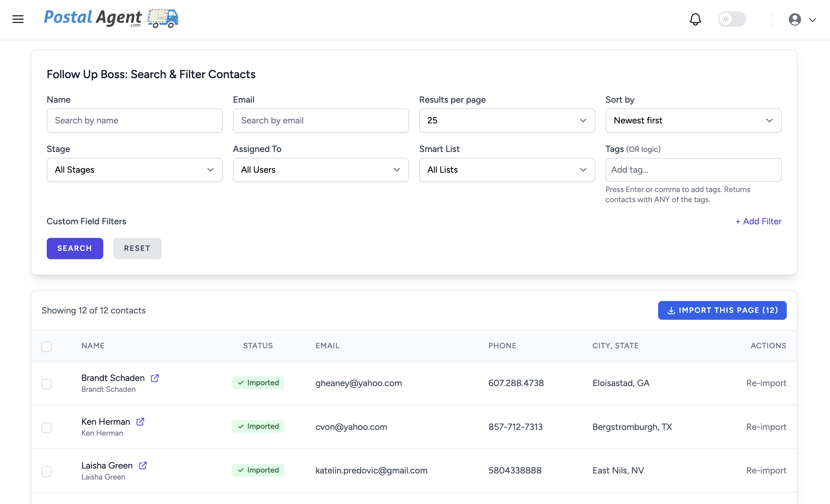This screenshot has height=504, width=830.
Task: Open Ken Herman external link icon
Action: tap(140, 422)
